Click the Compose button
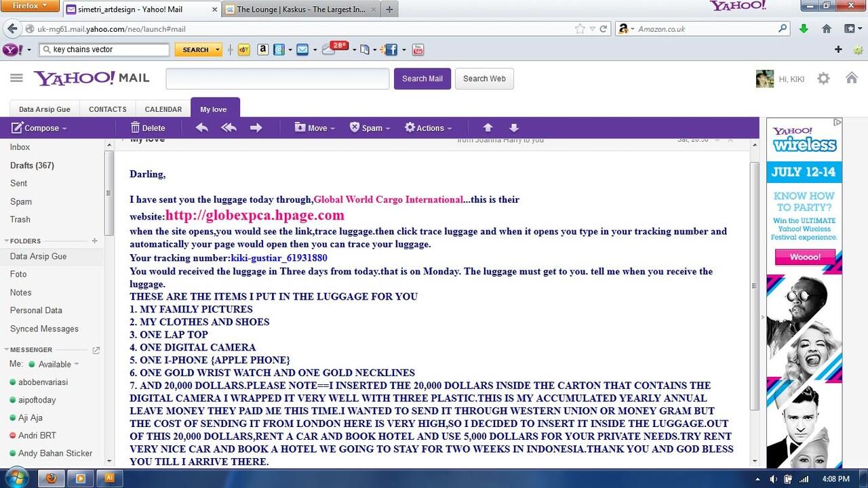 point(39,127)
